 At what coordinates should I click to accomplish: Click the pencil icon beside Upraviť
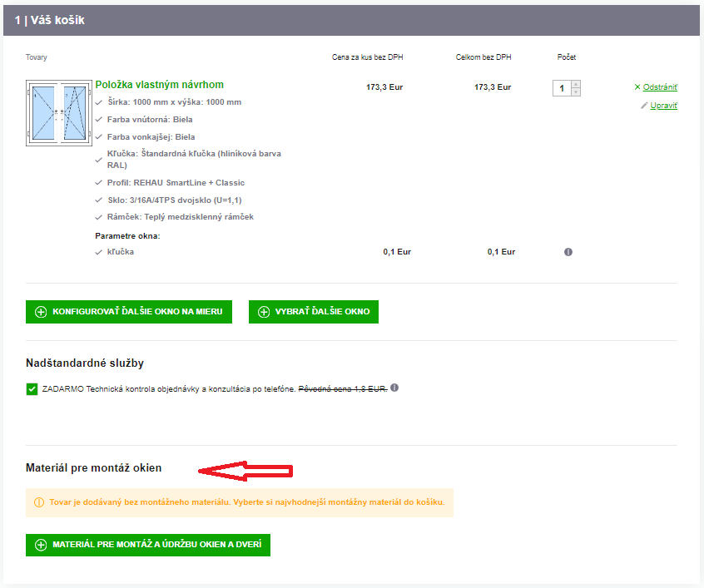pyautogui.click(x=643, y=106)
